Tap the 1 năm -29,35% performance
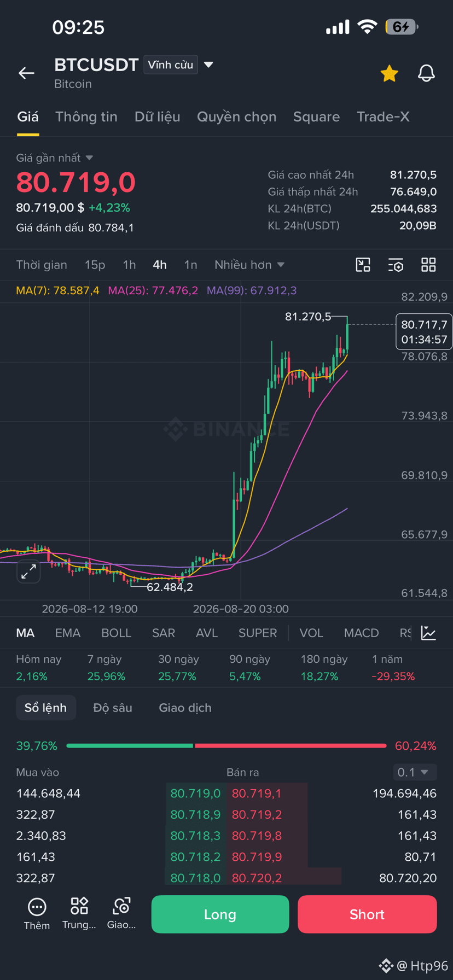453x980 pixels. tap(393, 668)
